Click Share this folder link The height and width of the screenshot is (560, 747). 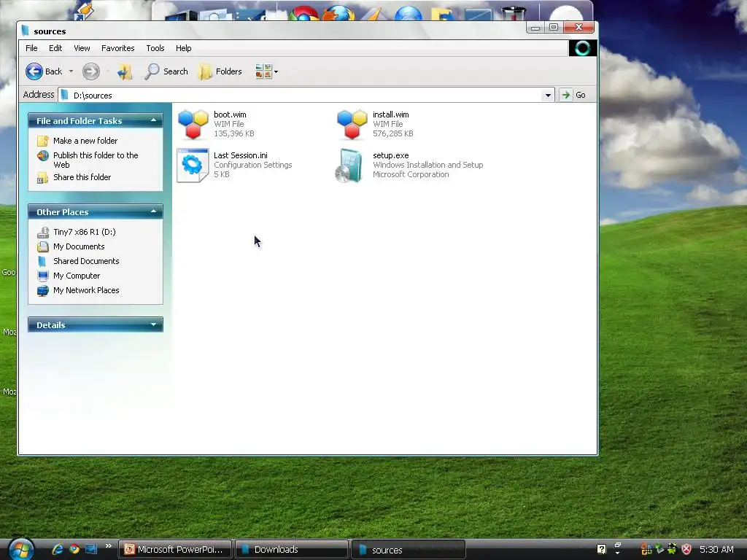(82, 177)
